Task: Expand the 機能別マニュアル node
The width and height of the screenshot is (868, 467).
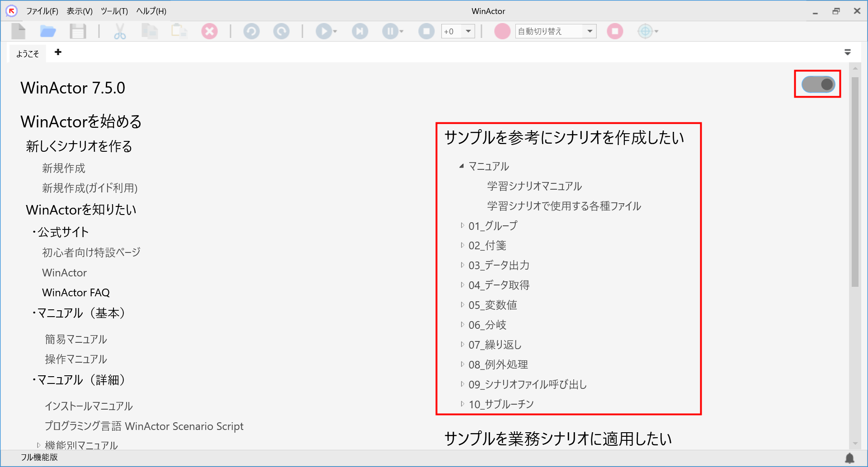Action: pyautogui.click(x=38, y=445)
